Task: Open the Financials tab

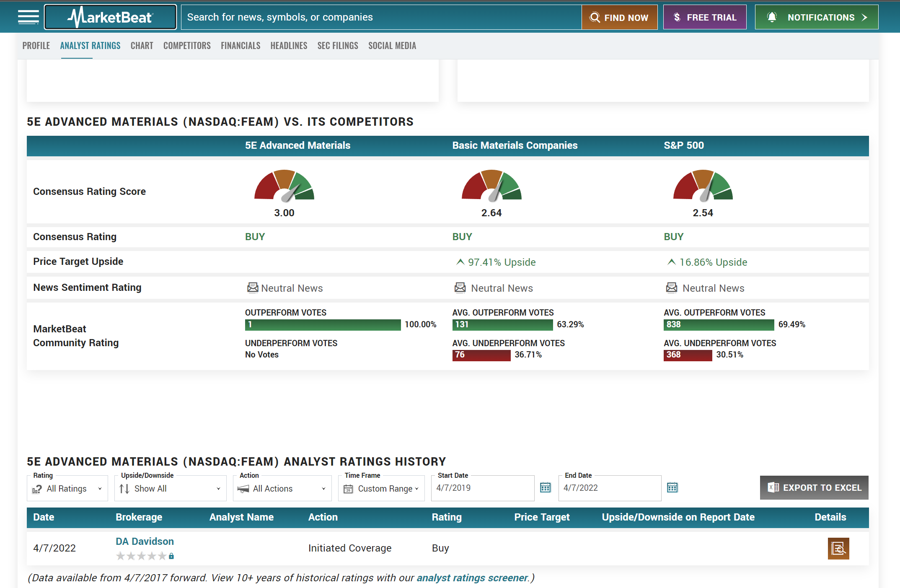Action: point(241,46)
